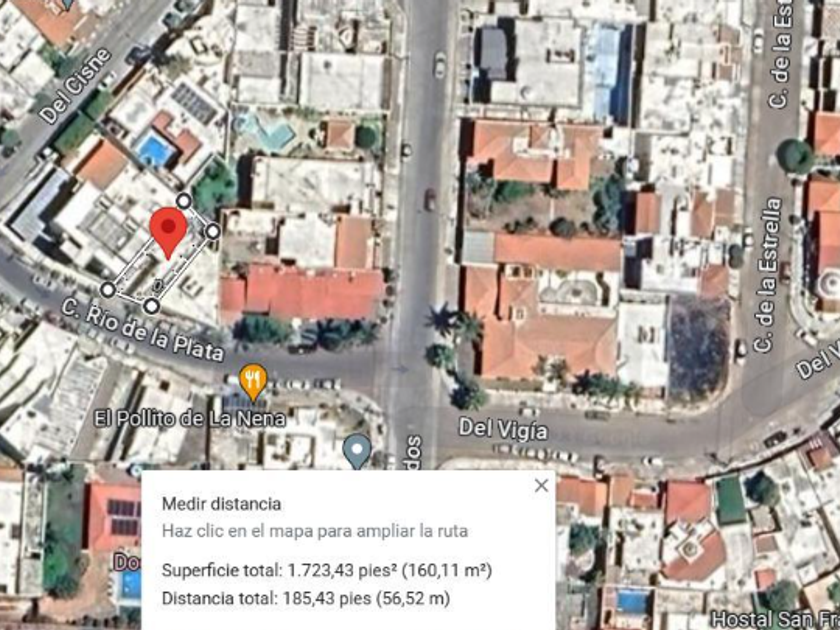The width and height of the screenshot is (840, 630).
Task: Click the 0 distance label on the measurement line
Action: point(157,286)
